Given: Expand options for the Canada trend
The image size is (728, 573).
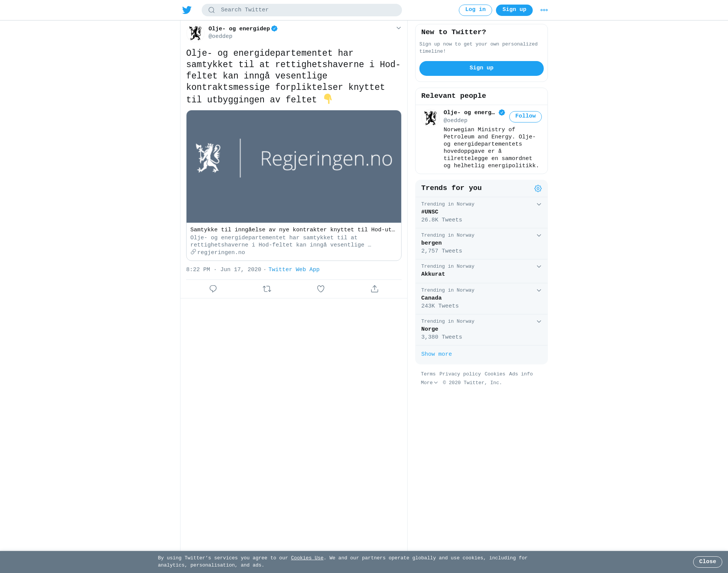Looking at the screenshot, I should (x=539, y=290).
